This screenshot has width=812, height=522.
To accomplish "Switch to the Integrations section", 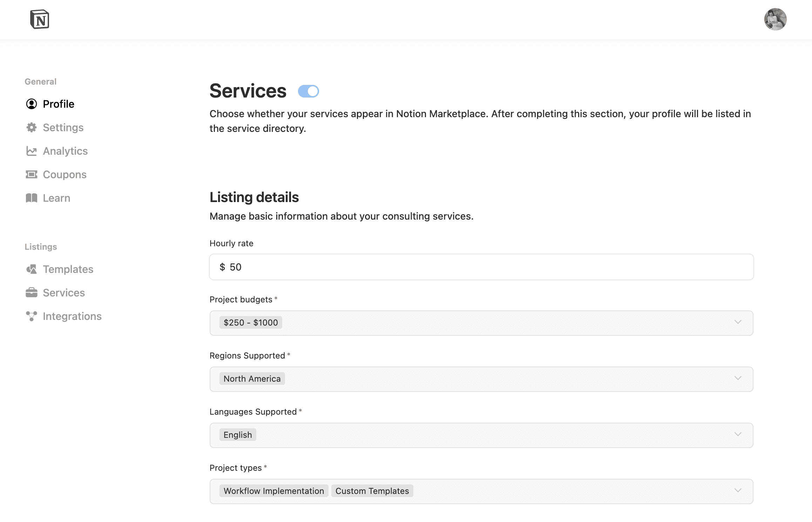I will pyautogui.click(x=72, y=316).
